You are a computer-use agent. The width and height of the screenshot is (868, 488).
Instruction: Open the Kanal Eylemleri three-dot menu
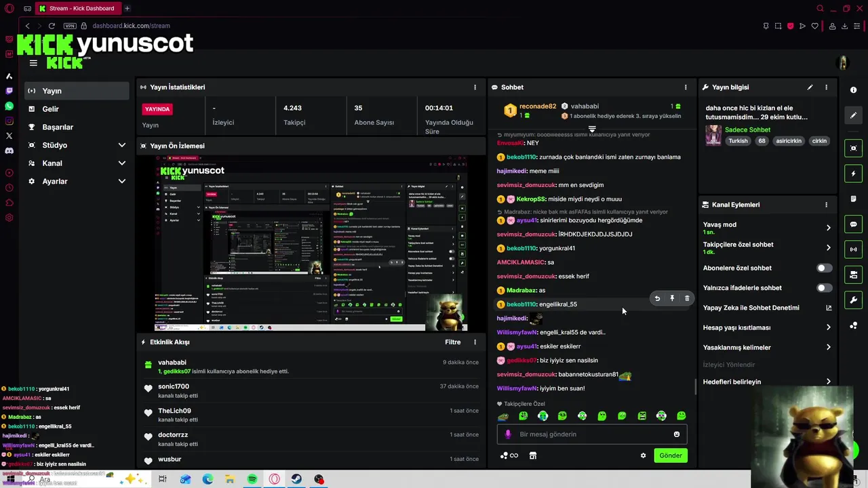[x=826, y=205]
